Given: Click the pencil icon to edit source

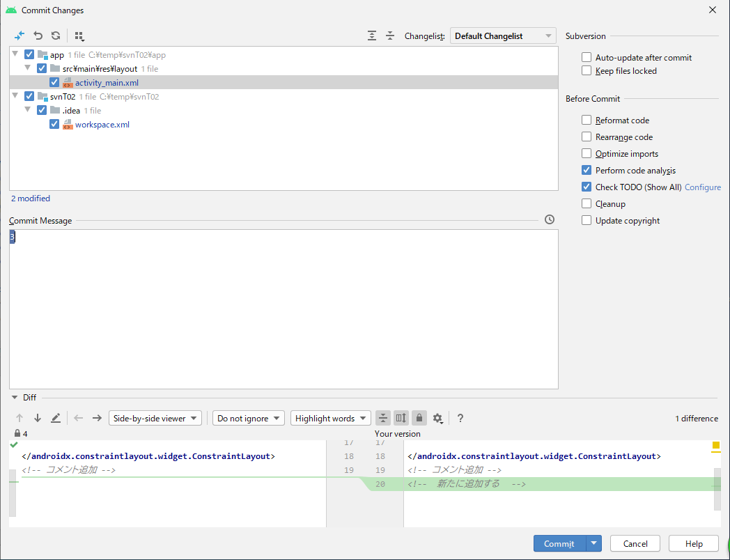Looking at the screenshot, I should tap(56, 418).
